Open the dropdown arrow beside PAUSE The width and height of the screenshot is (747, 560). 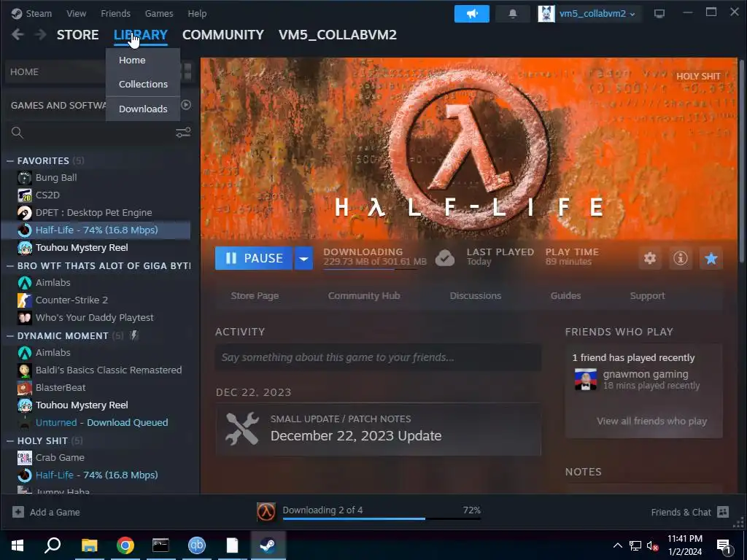click(x=303, y=258)
